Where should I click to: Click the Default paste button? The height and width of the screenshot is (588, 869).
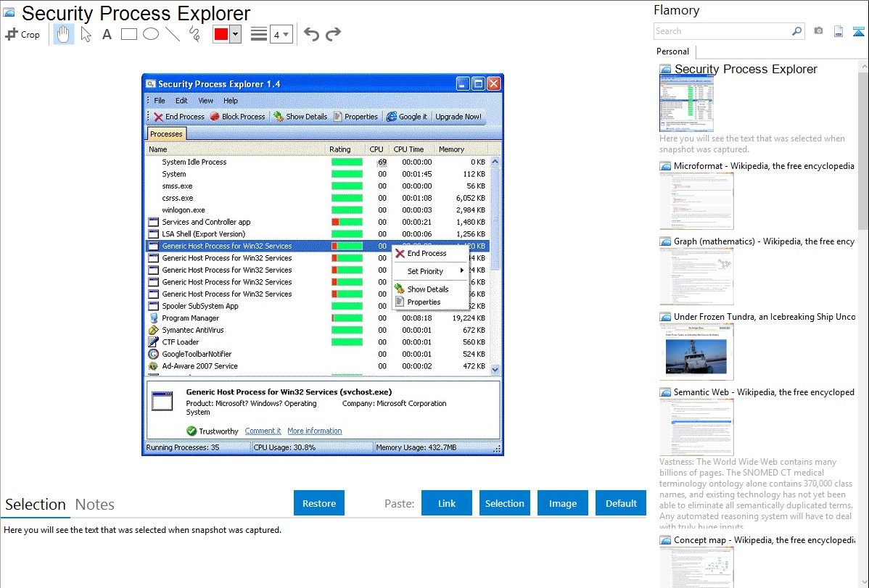coord(621,503)
